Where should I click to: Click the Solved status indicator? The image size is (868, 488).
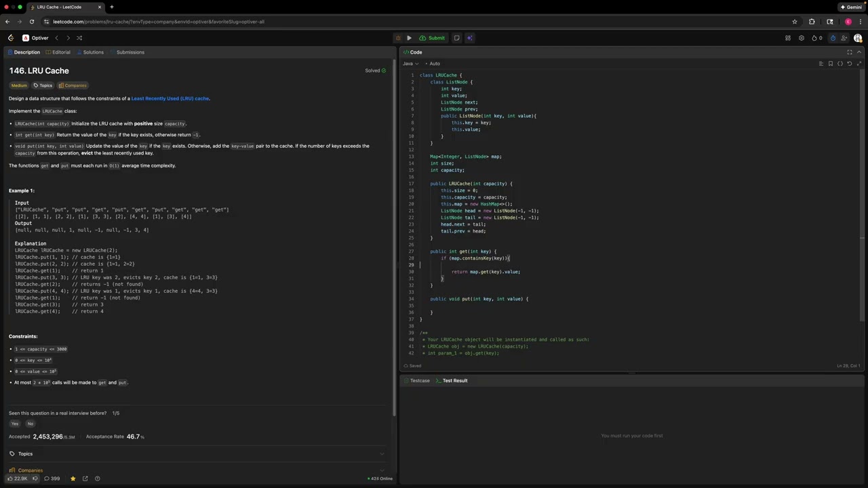(376, 70)
